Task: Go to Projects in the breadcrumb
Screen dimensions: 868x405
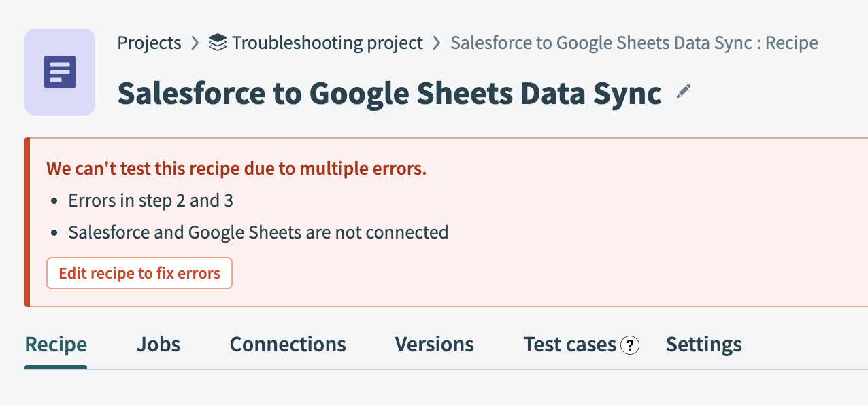Action: 149,43
